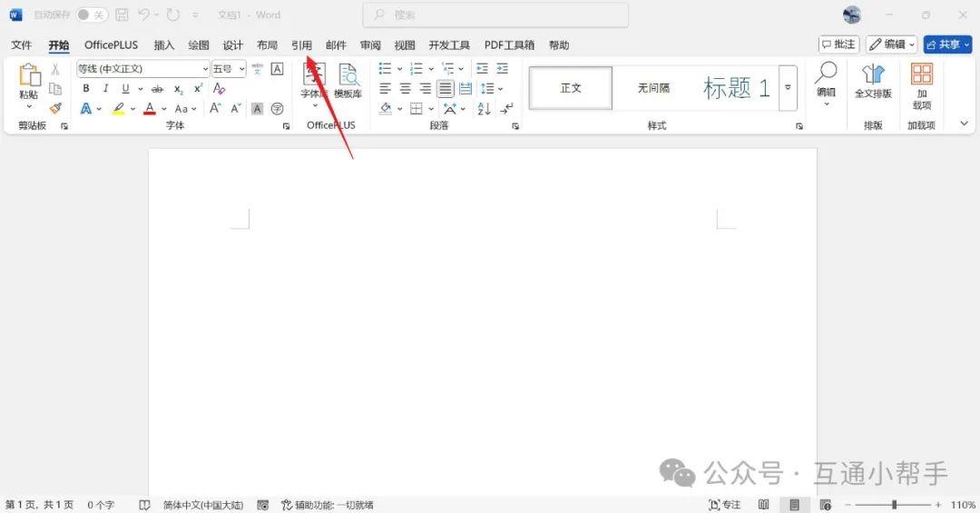Expand the bullets list dropdown arrow
The height and width of the screenshot is (513, 980).
click(399, 69)
